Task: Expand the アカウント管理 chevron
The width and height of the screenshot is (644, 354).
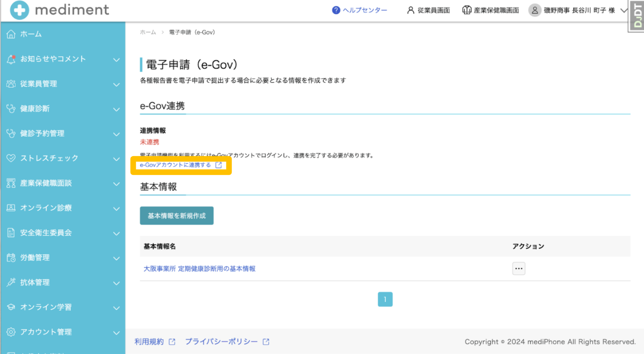Action: (116, 333)
